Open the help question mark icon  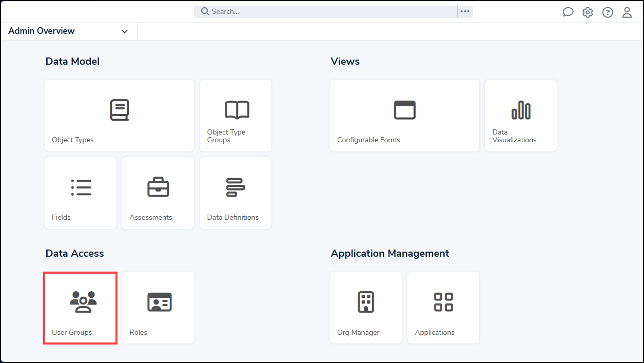[x=608, y=12]
